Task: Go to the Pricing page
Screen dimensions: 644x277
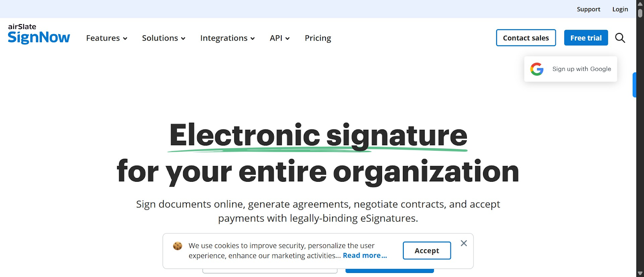Action: coord(318,38)
